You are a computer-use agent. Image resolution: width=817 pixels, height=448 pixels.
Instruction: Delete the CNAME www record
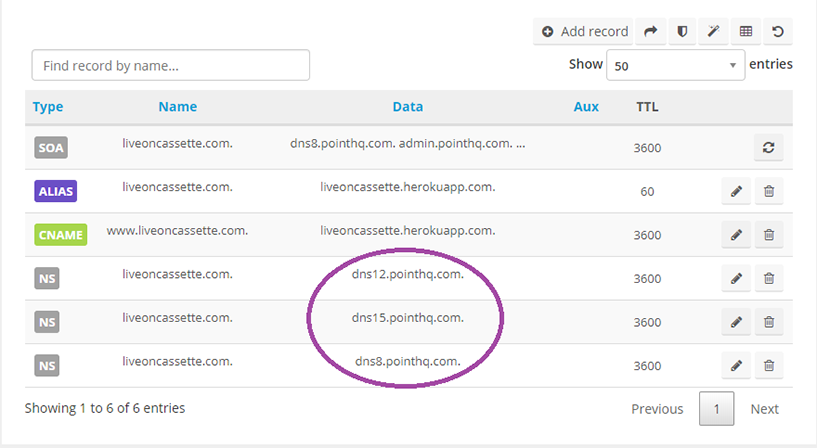pos(769,235)
